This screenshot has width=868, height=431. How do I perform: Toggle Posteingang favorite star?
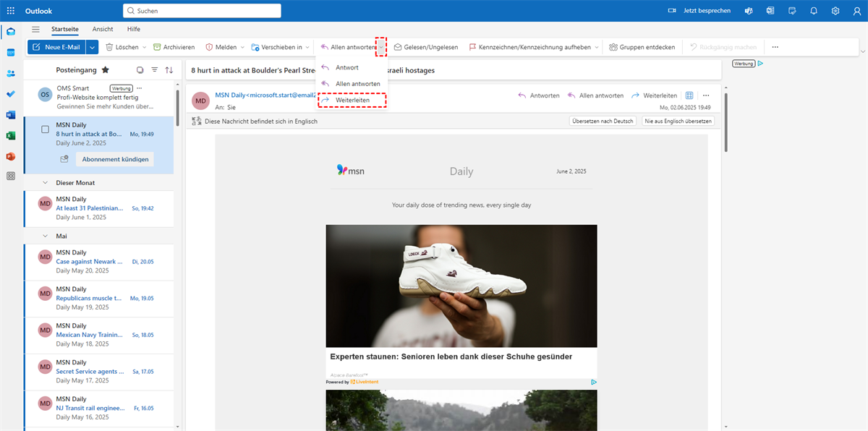[106, 70]
